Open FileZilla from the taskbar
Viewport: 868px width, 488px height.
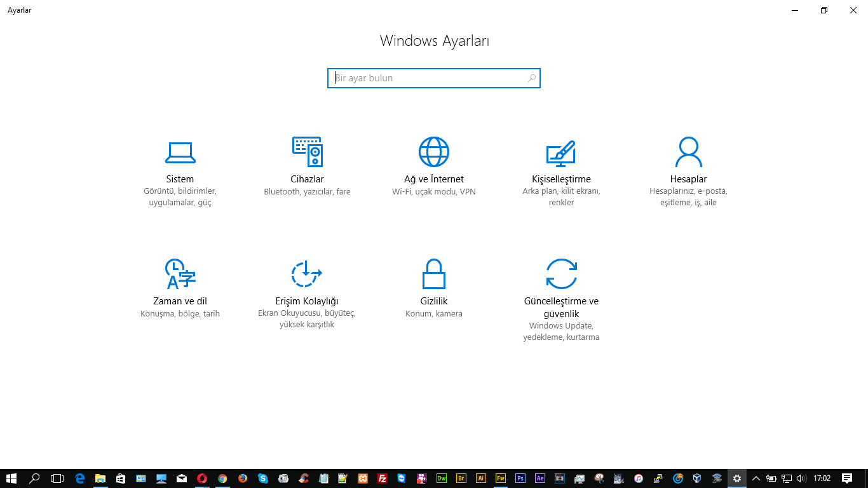tap(383, 478)
